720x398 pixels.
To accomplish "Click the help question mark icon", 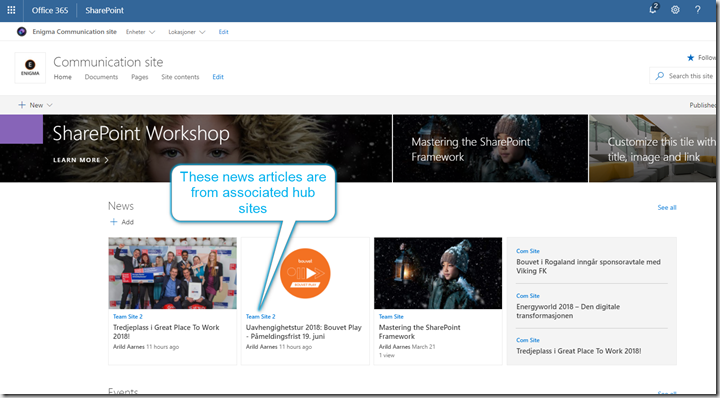I will click(x=698, y=10).
